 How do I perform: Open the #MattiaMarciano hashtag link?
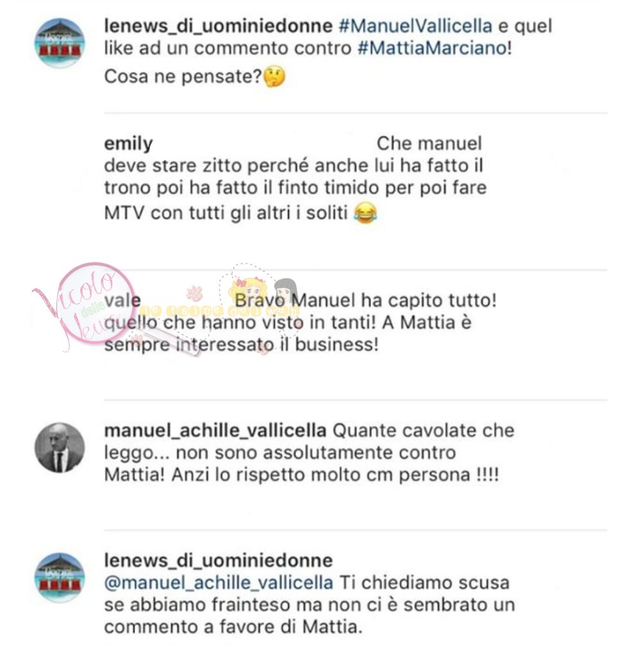(x=433, y=48)
